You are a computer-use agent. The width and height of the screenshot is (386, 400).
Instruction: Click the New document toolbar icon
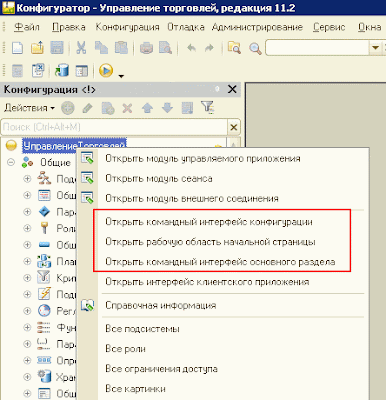17,48
